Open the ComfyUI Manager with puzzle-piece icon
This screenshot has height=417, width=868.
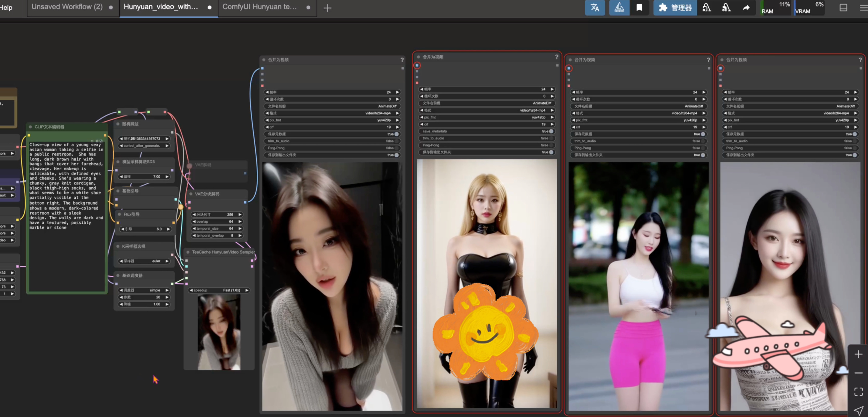point(663,7)
